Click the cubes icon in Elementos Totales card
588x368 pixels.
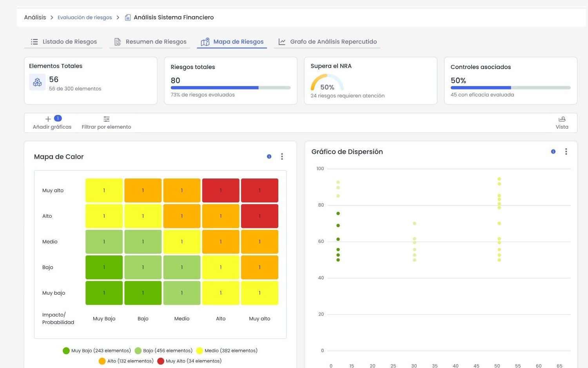coord(37,82)
